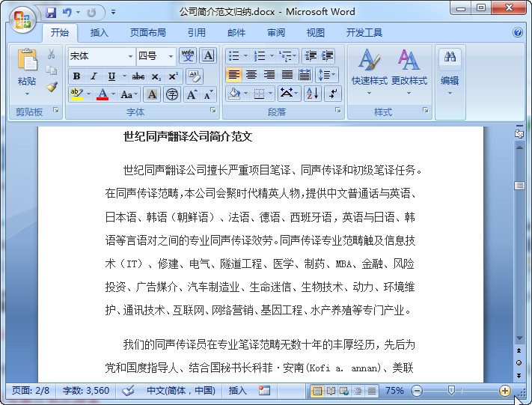The image size is (532, 405).
Task: Apply numbered list
Action: (x=260, y=55)
